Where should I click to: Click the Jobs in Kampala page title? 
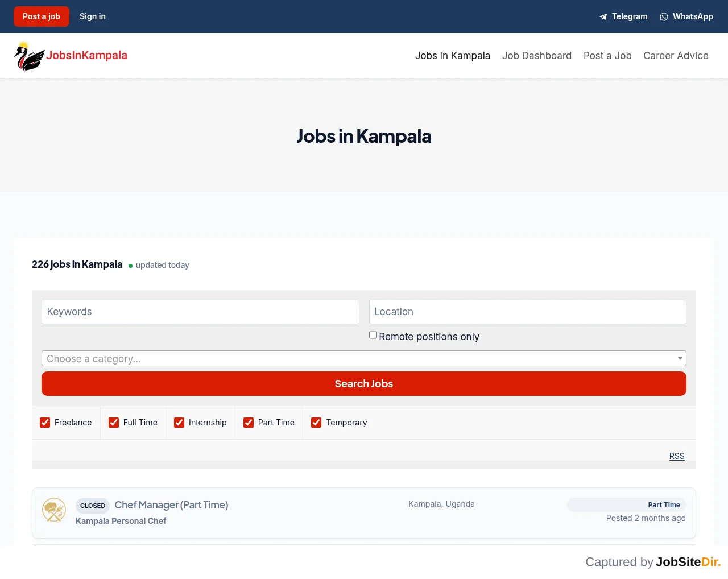click(364, 137)
